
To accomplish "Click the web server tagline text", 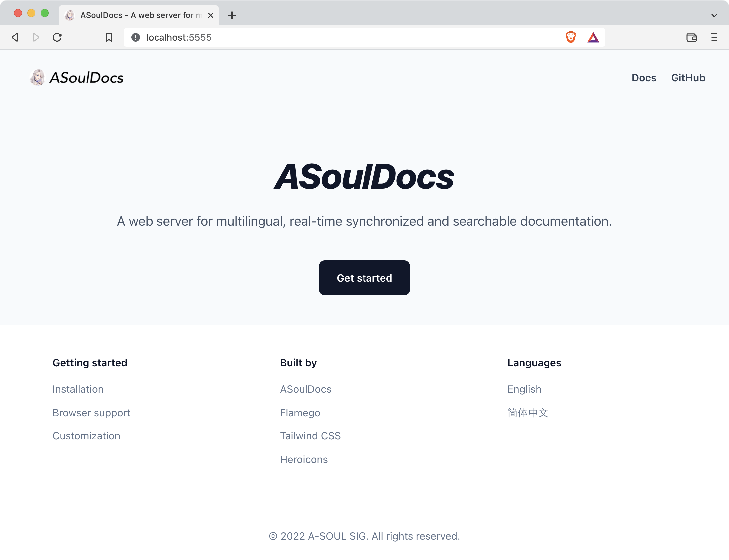I will point(364,221).
